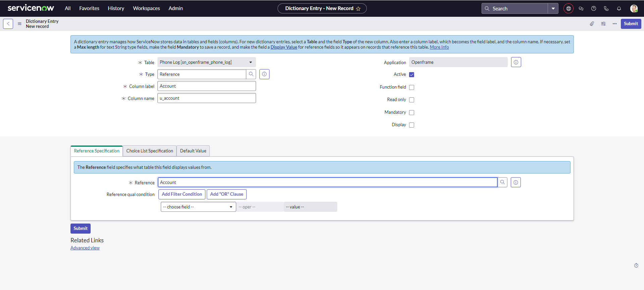Open the Table dropdown
The width and height of the screenshot is (644, 290).
(x=206, y=62)
